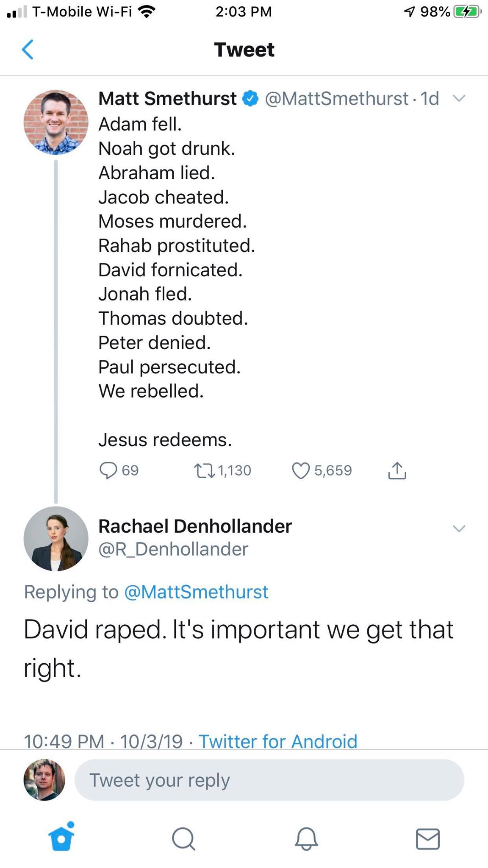The height and width of the screenshot is (868, 488).
Task: Open the Notifications bell tab
Action: coord(306,839)
